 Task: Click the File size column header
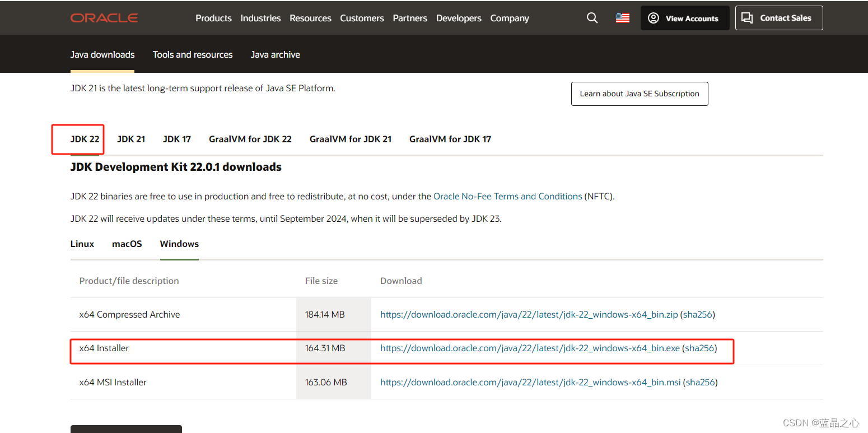[x=321, y=281]
